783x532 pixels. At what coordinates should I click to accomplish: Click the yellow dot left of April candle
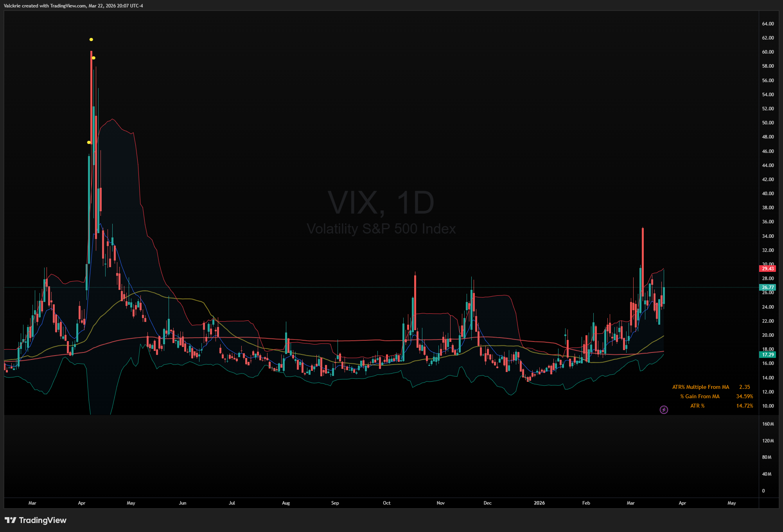click(89, 142)
